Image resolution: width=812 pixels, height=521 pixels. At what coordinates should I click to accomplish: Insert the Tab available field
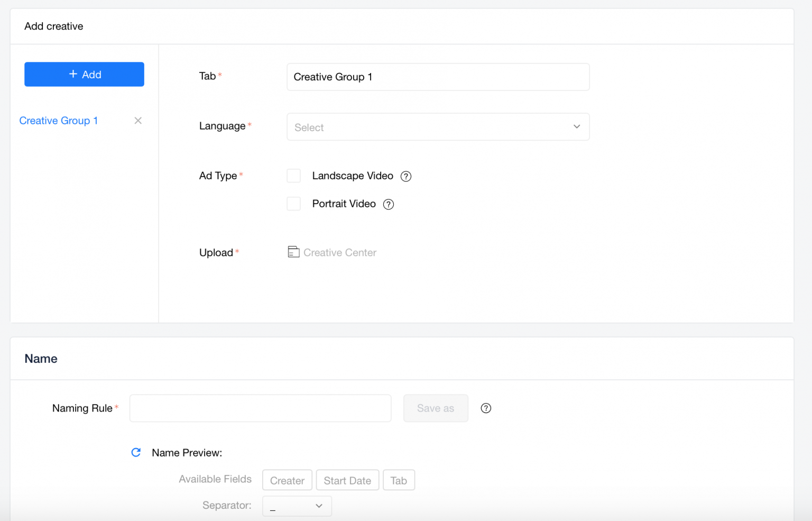[399, 480]
